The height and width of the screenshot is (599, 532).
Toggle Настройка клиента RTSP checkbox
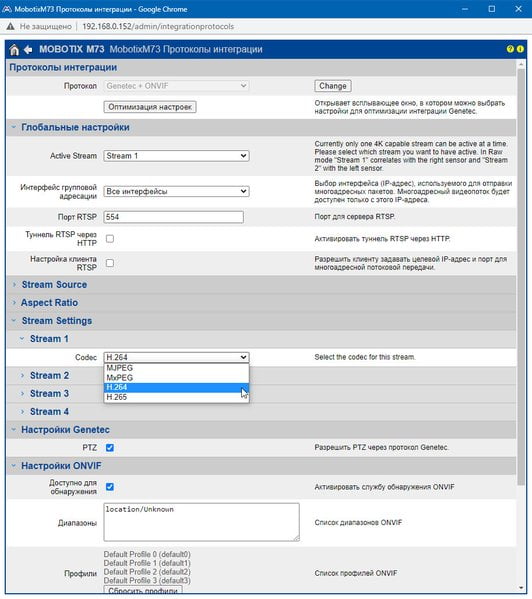110,263
